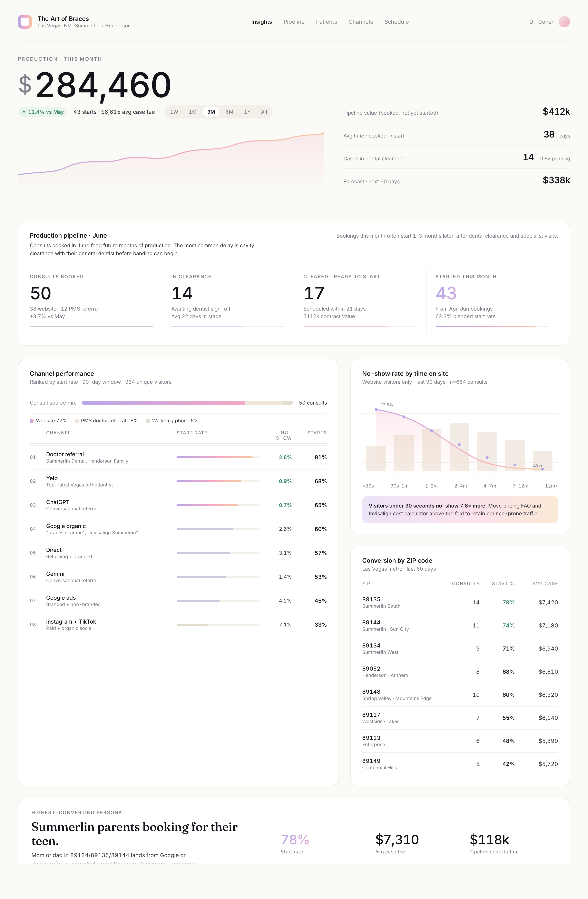Open the Google ads channel row
Image resolution: width=588 pixels, height=899 pixels.
[178, 601]
